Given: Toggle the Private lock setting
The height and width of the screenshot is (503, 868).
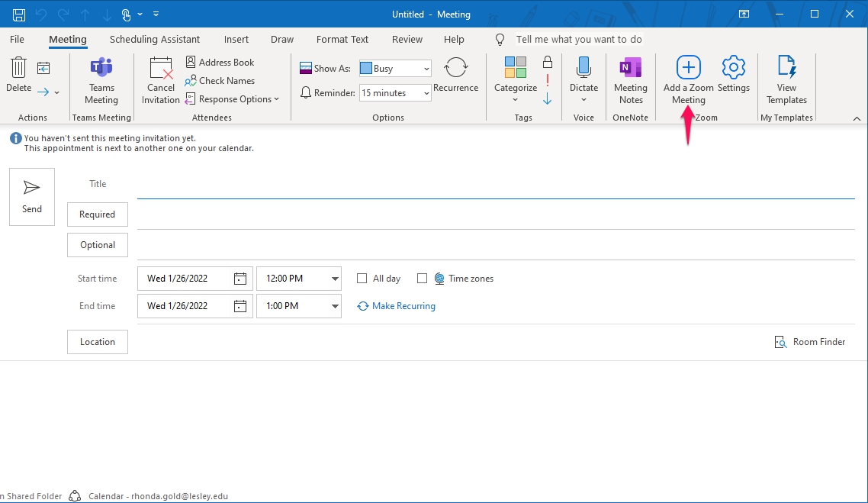Looking at the screenshot, I should pos(547,60).
